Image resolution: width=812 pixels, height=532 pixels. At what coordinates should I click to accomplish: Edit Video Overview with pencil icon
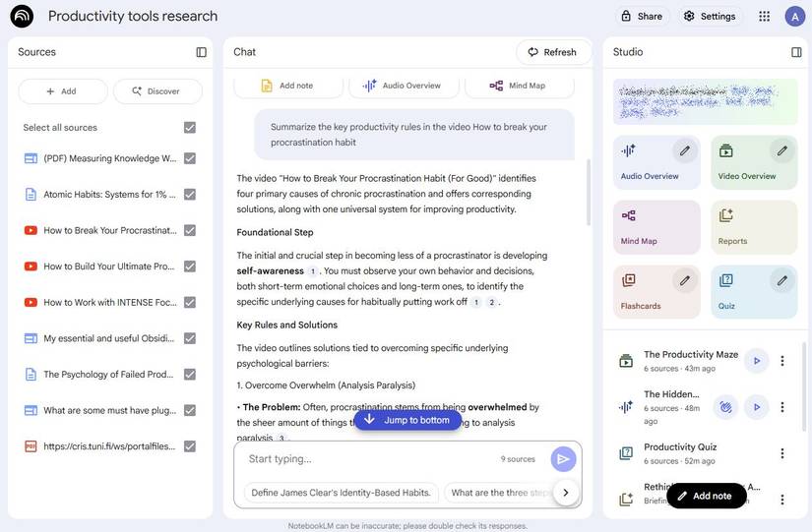pos(781,151)
